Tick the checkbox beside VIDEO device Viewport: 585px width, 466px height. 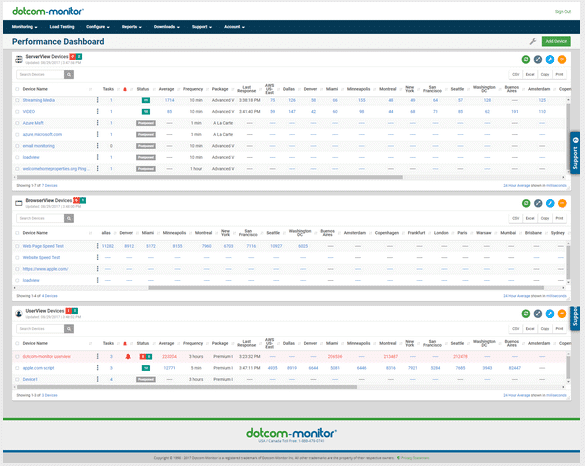point(17,112)
